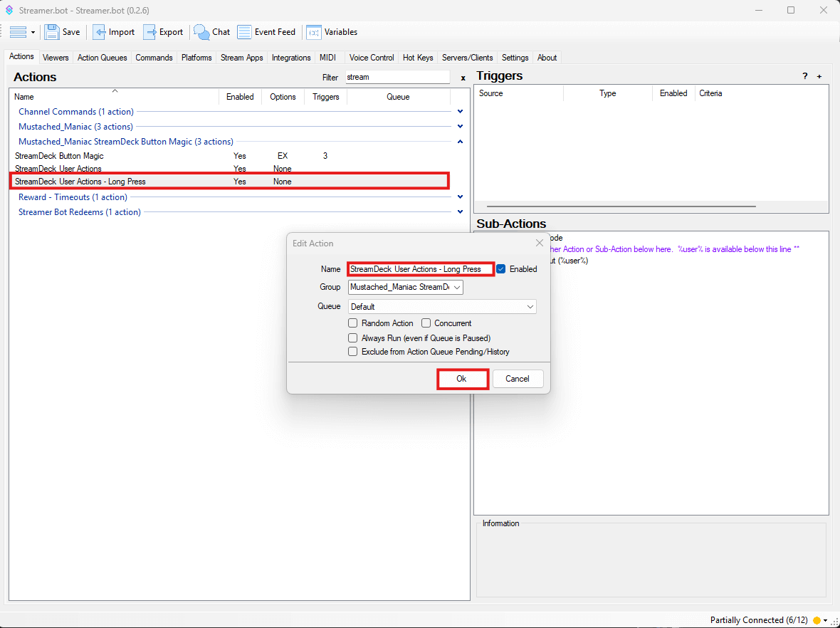Click the Export toolbar icon
The width and height of the screenshot is (840, 628).
coord(150,32)
